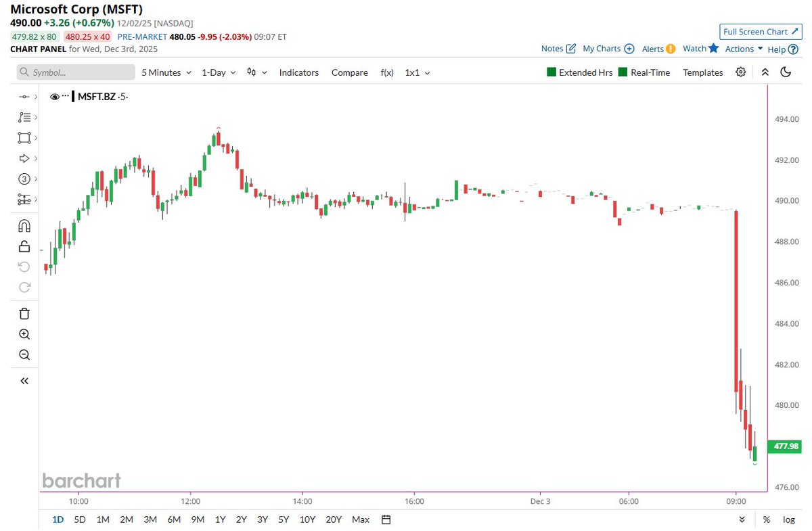Zoom in with the magnifier plus

point(24,334)
